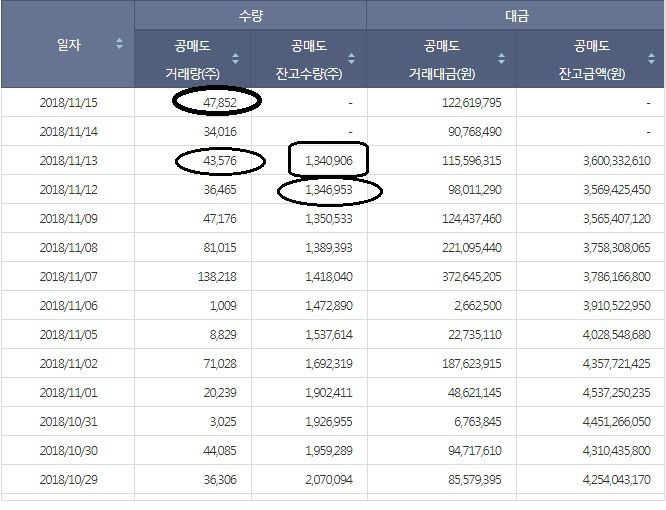Sort by 공매도 거래대금(원) arrows
Screen dimensions: 666x510
click(501, 58)
